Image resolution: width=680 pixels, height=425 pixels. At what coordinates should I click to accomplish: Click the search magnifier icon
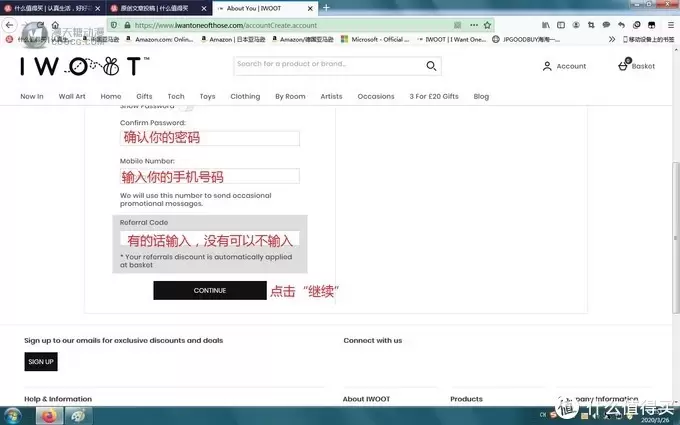coord(431,66)
